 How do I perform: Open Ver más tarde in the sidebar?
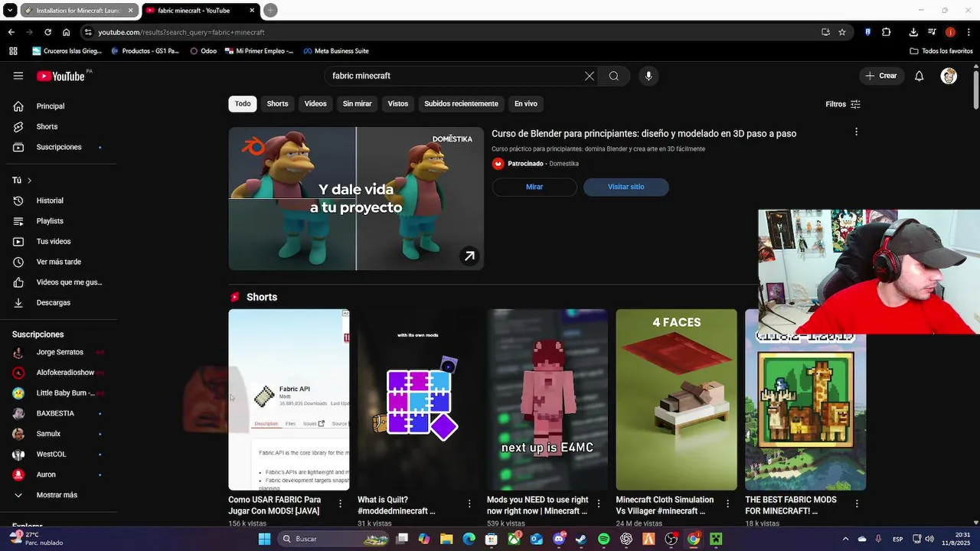coord(58,262)
